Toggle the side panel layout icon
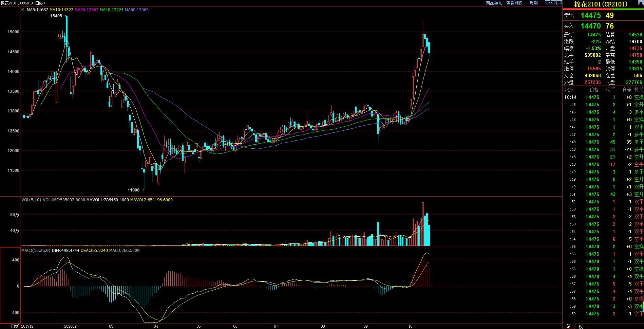Image resolution: width=644 pixels, height=329 pixels. coord(559,3)
